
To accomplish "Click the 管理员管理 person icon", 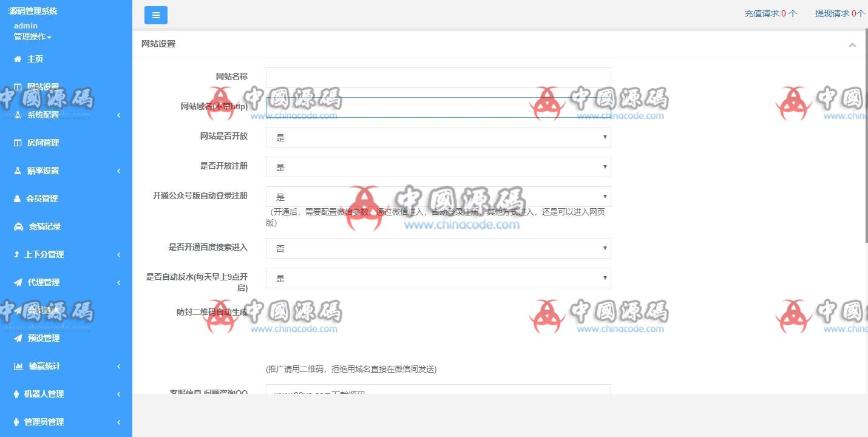I will point(16,422).
